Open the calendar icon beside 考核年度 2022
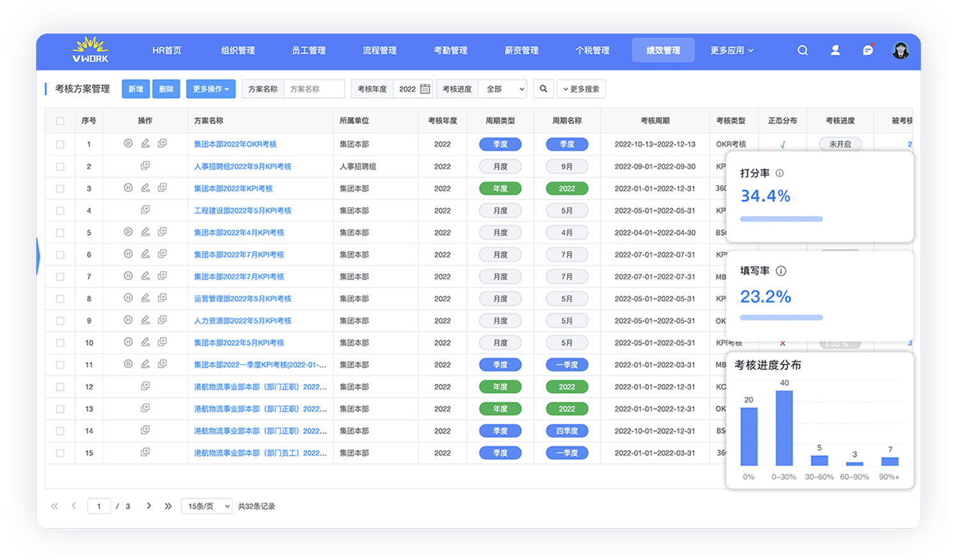The image size is (959, 560). (425, 89)
